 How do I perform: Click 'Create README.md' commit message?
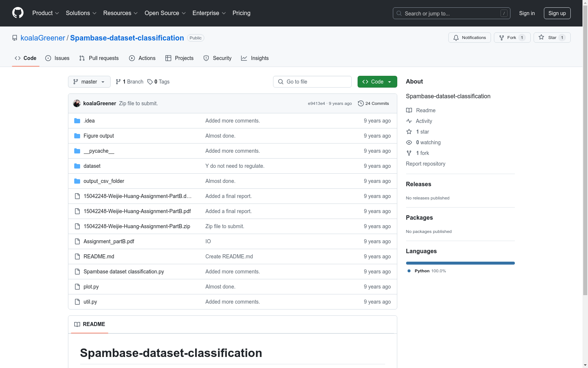pyautogui.click(x=229, y=256)
